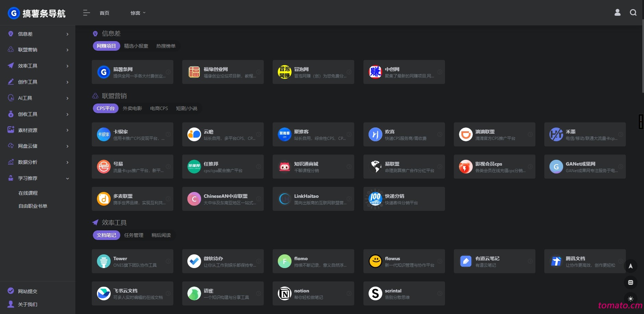Click the mini sidebar floating icon above sun
The image size is (644, 314).
click(x=630, y=282)
